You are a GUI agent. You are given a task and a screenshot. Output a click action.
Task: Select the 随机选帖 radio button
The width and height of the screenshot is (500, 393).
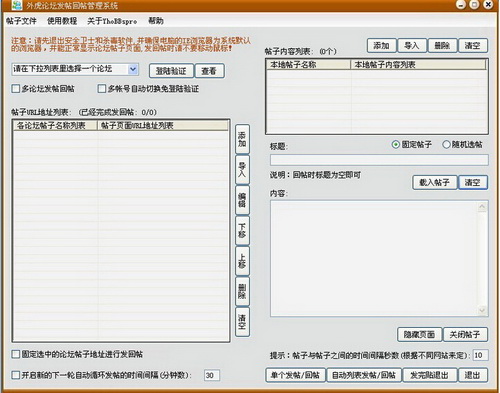tap(446, 145)
